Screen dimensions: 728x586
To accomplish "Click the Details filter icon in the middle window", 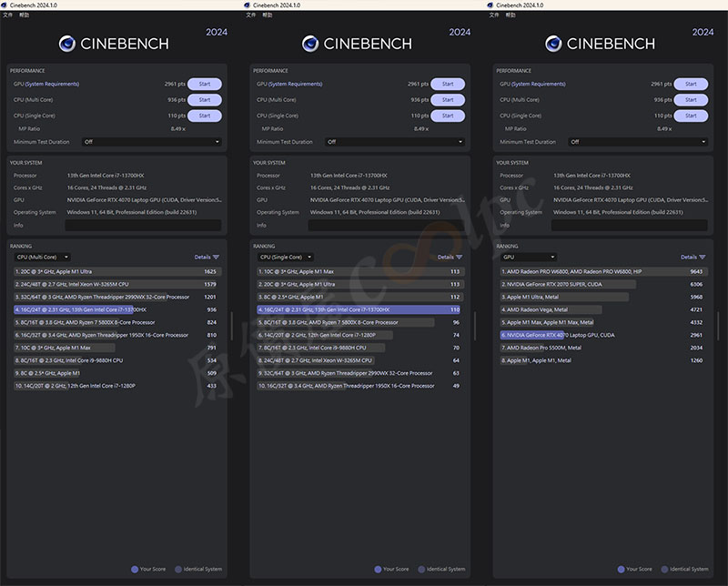I will [x=460, y=257].
